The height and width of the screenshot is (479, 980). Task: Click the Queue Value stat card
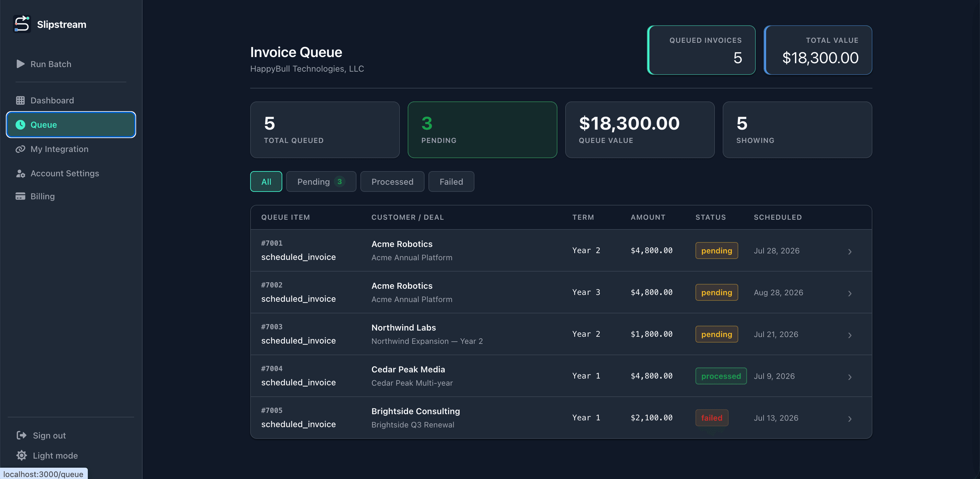click(639, 129)
